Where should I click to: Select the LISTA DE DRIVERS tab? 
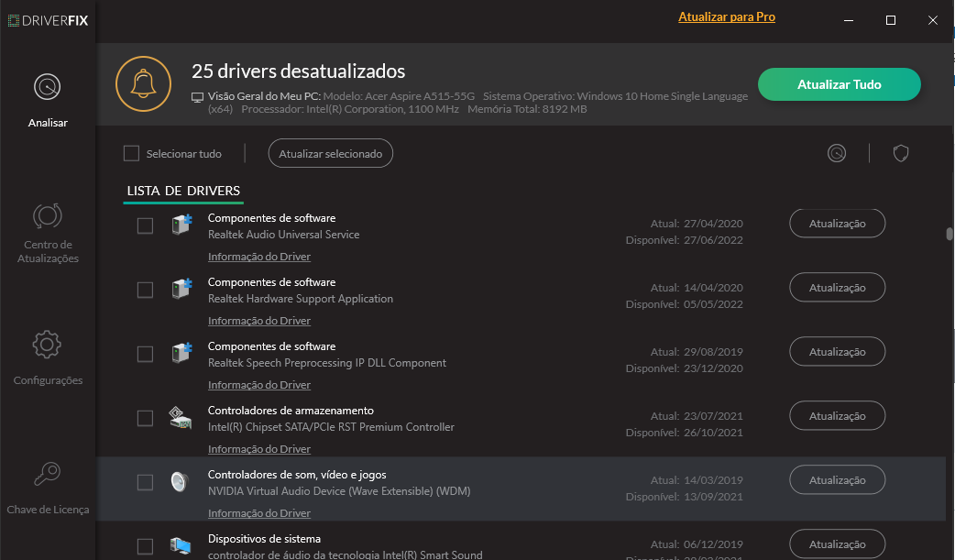(x=183, y=192)
